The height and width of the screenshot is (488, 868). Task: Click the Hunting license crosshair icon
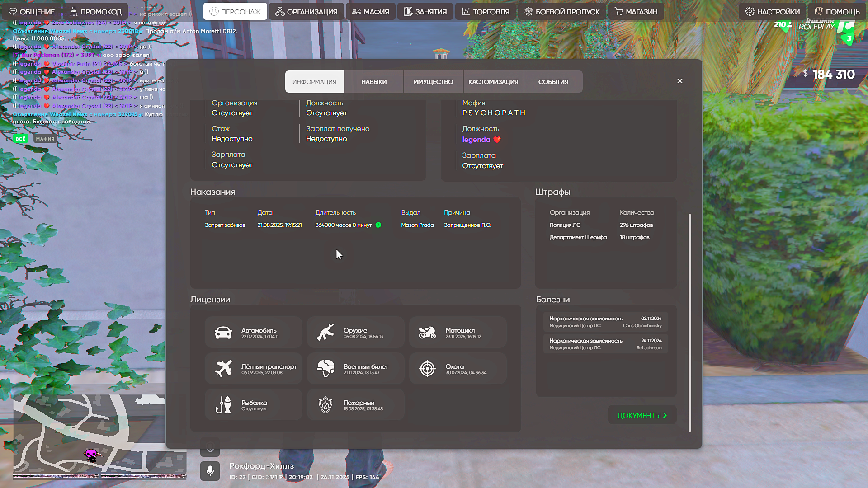427,369
